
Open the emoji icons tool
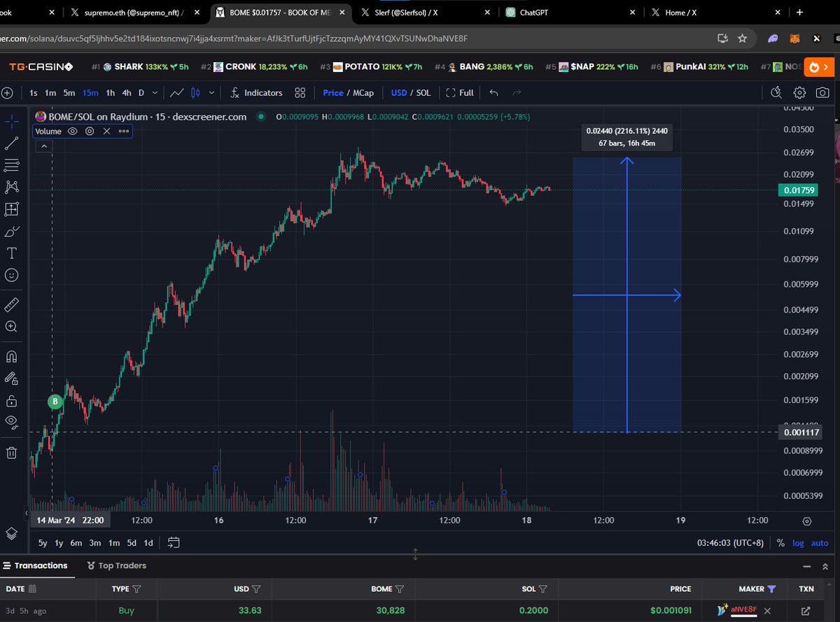point(11,275)
